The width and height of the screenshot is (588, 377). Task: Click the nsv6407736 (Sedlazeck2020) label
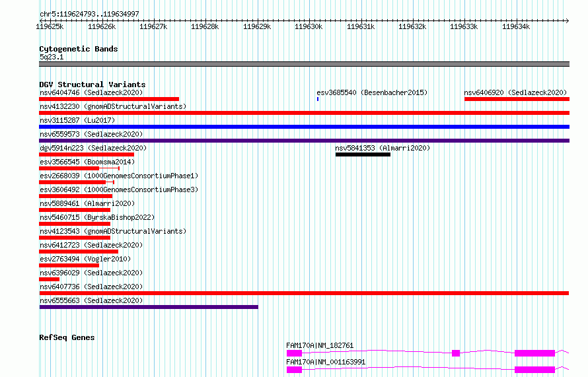tap(91, 287)
